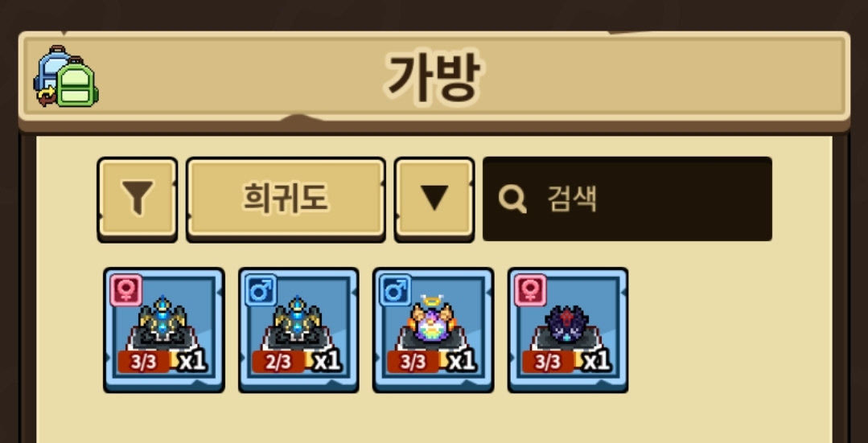The image size is (868, 443).
Task: Click x1 quantity on first item card
Action: [x=191, y=361]
